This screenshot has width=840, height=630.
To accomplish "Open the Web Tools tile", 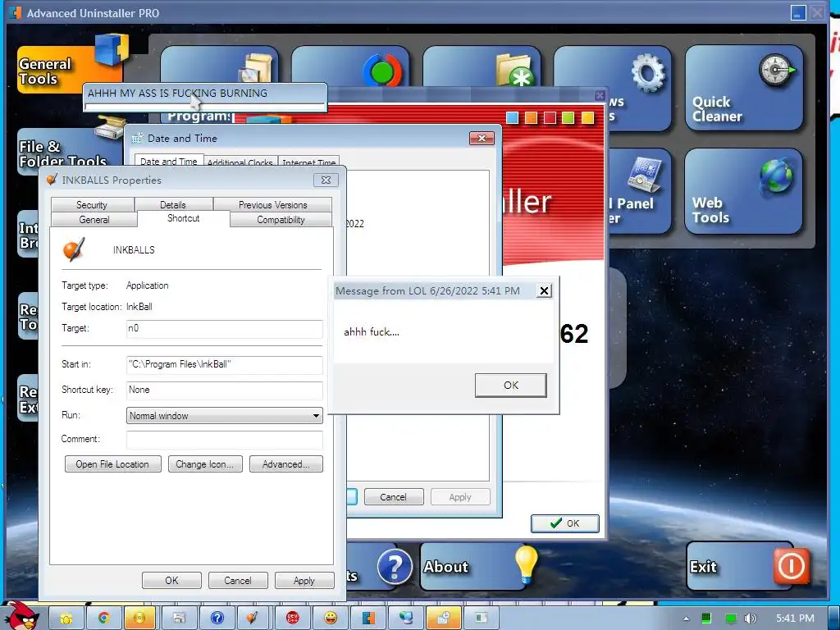I will (x=743, y=191).
